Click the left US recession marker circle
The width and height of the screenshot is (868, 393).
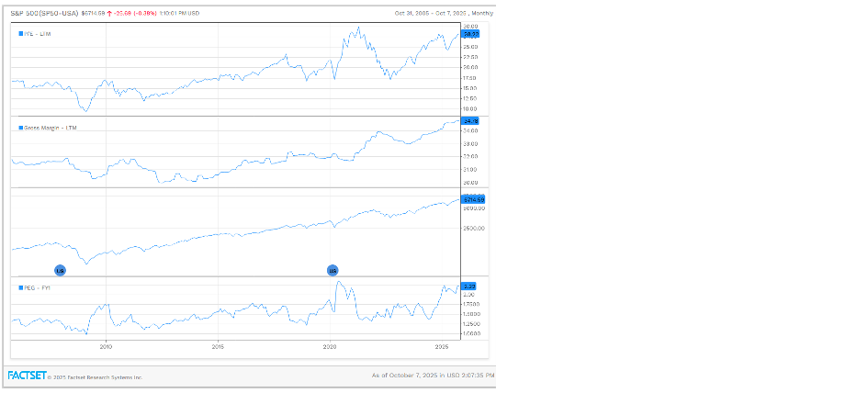click(x=60, y=271)
